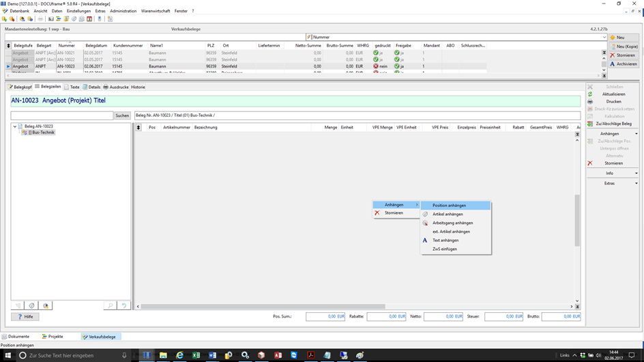Viewport: 644px width, 362px height.
Task: Open Internet Explorer from the taskbar
Action: [179, 355]
